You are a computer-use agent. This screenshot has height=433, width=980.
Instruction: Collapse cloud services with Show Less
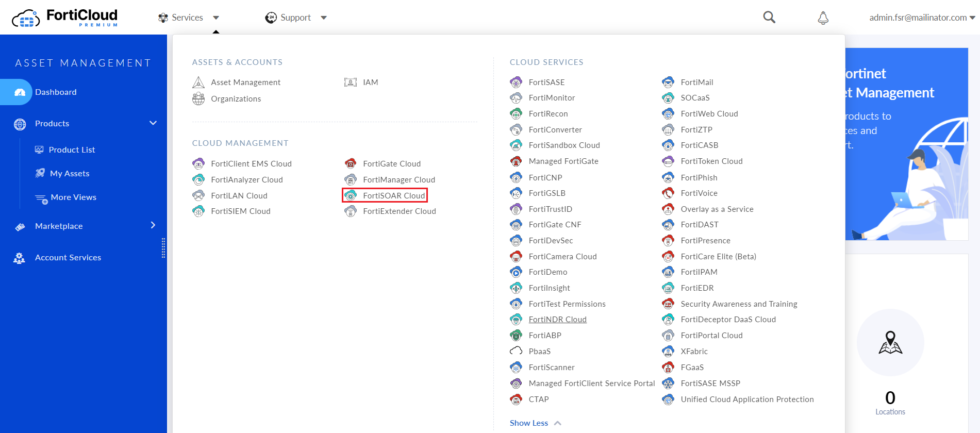[x=535, y=423]
